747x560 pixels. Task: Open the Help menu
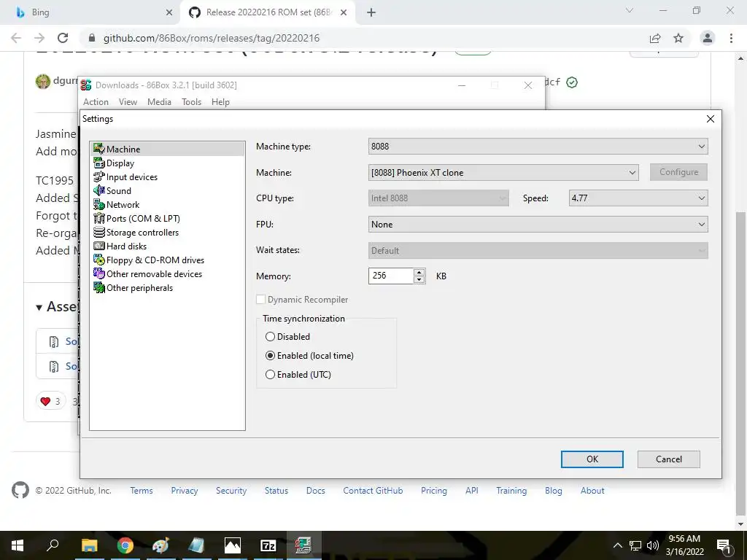[220, 102]
